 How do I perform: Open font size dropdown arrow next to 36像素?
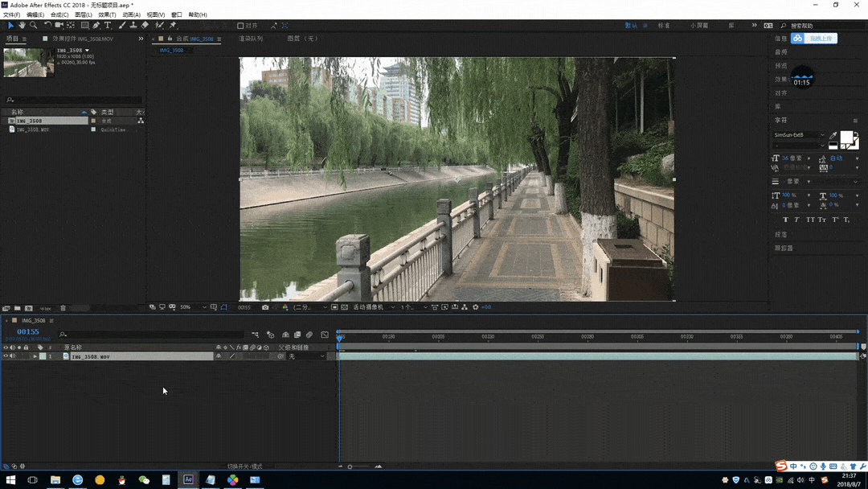[x=809, y=158]
